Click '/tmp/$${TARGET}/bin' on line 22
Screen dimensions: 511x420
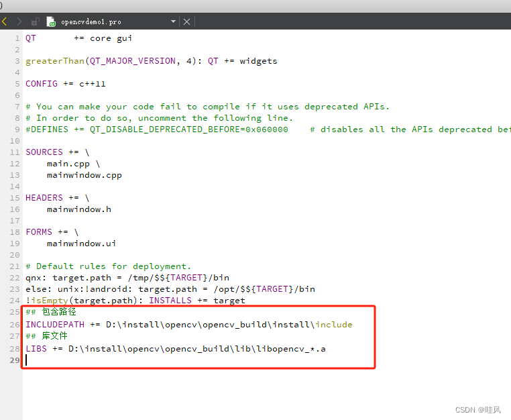click(x=178, y=278)
